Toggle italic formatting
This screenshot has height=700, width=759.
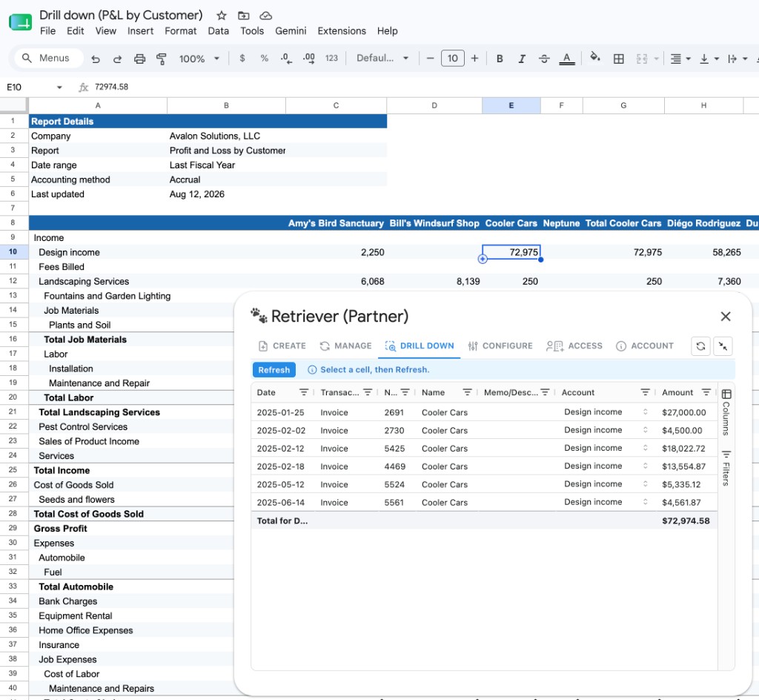pyautogui.click(x=522, y=59)
